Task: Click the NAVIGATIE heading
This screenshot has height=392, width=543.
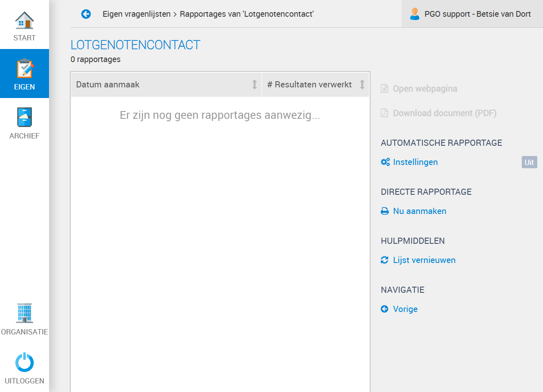Action: click(402, 290)
